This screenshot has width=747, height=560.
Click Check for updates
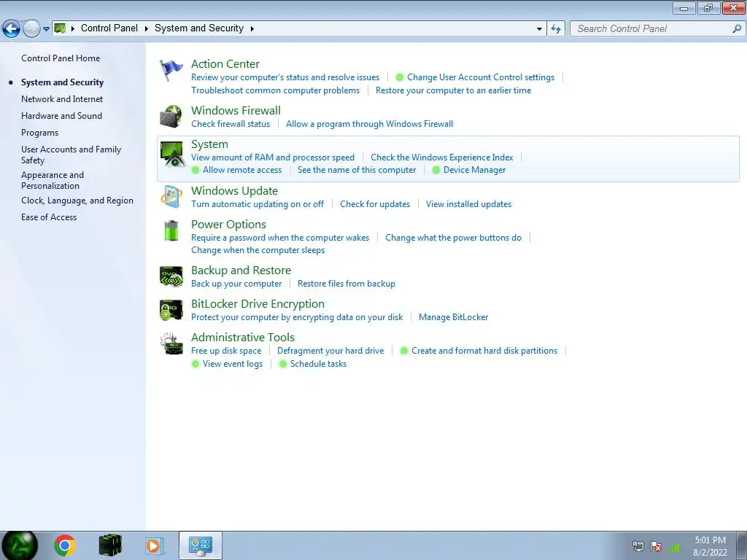pos(375,204)
